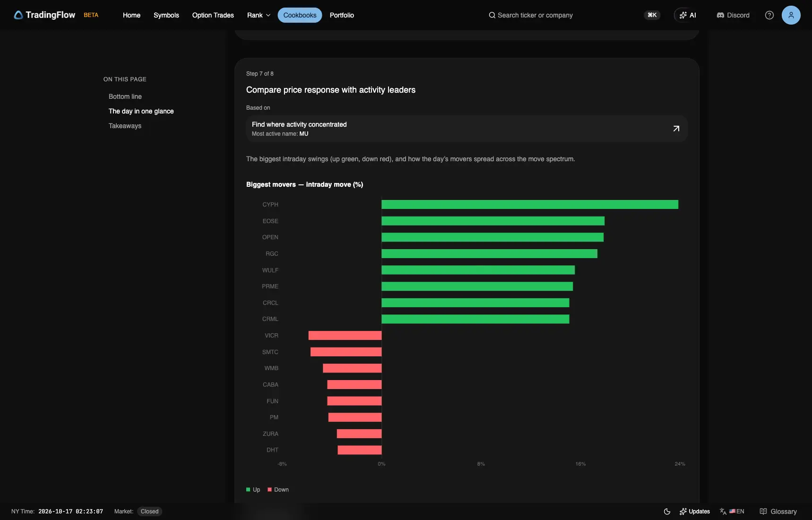
Task: Click the ZURA ticker label
Action: [270, 434]
